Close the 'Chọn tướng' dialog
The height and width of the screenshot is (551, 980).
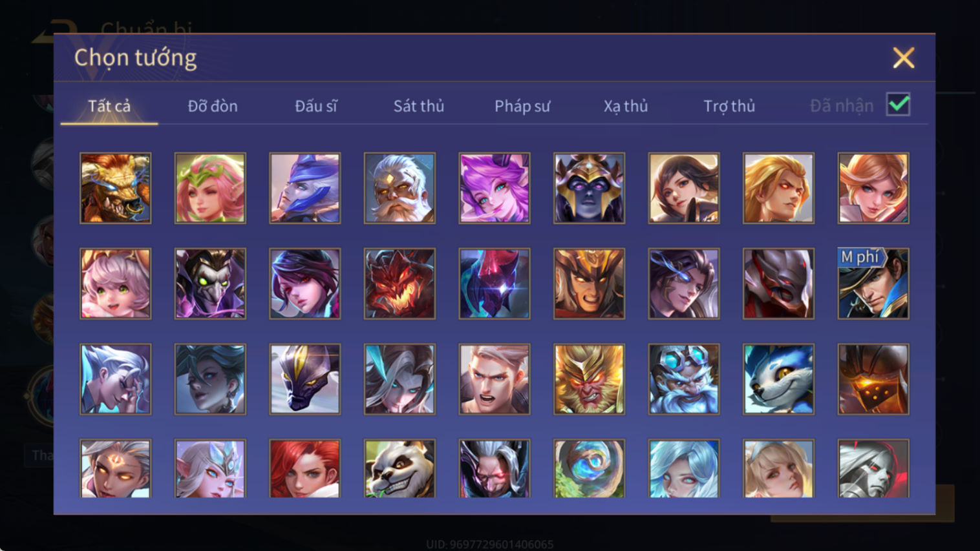click(x=904, y=57)
